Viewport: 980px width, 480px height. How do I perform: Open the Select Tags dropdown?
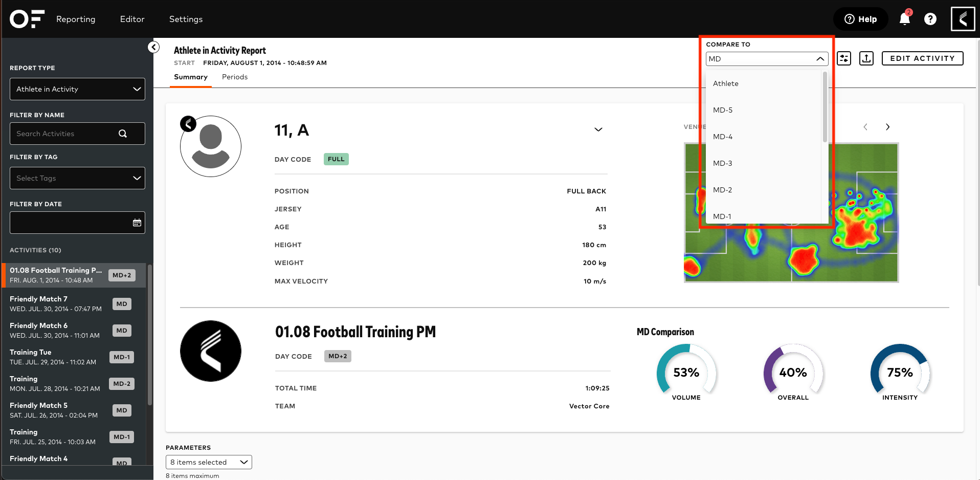(77, 178)
